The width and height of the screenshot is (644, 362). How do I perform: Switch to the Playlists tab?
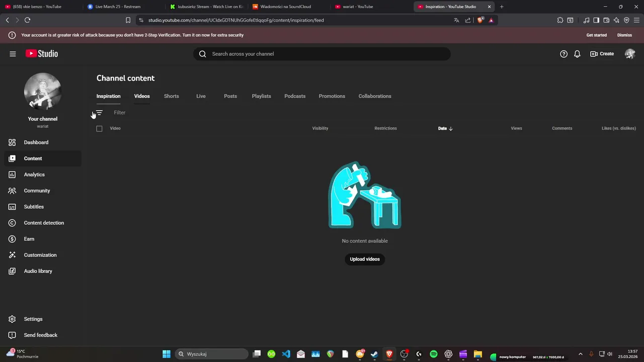click(x=261, y=96)
